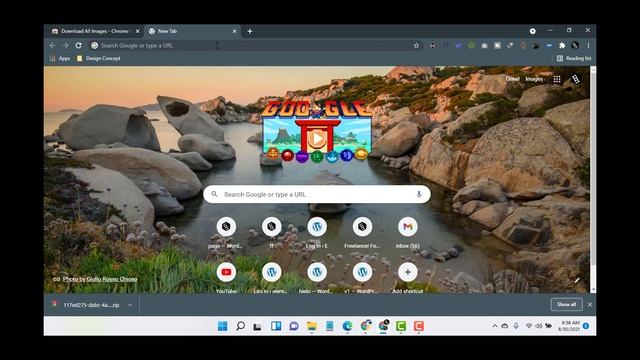Open the 'page – Word...' shortcut

click(226, 233)
